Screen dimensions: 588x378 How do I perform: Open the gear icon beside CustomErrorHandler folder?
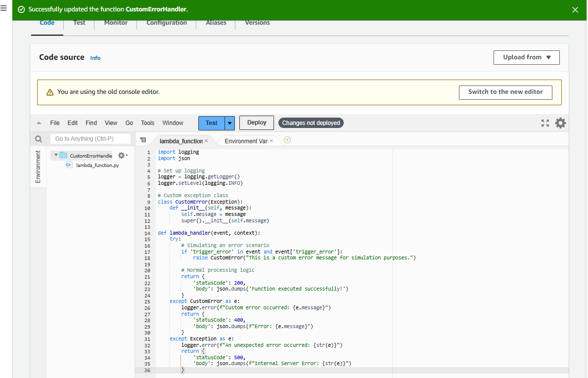pos(121,155)
